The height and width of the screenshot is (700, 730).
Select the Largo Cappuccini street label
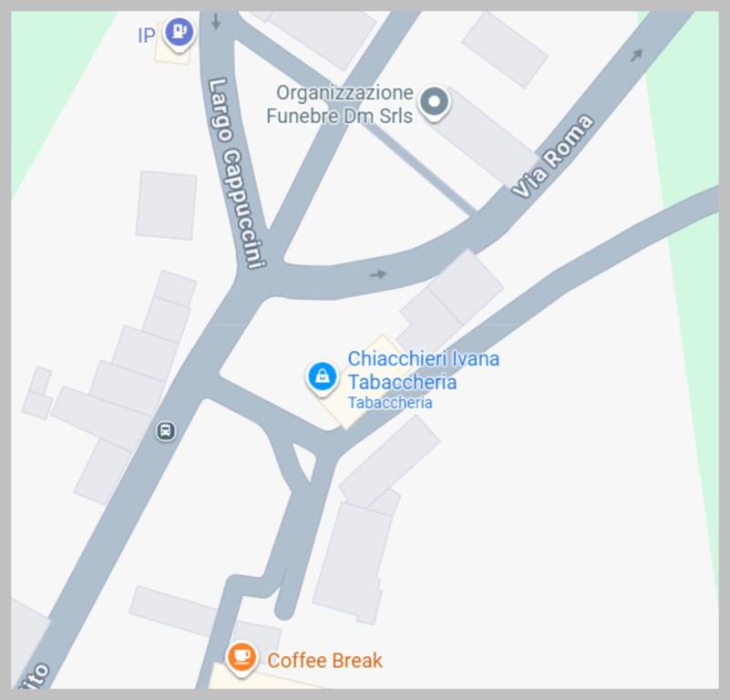(235, 173)
